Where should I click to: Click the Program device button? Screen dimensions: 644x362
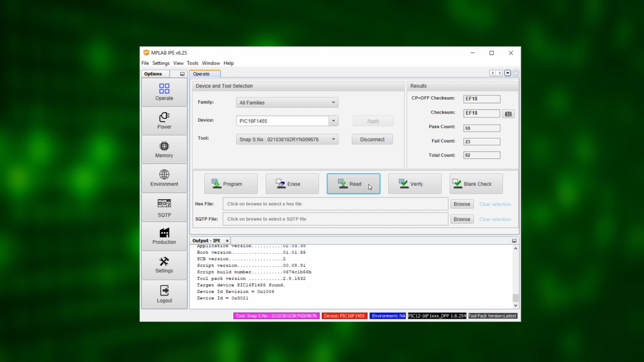coord(231,184)
